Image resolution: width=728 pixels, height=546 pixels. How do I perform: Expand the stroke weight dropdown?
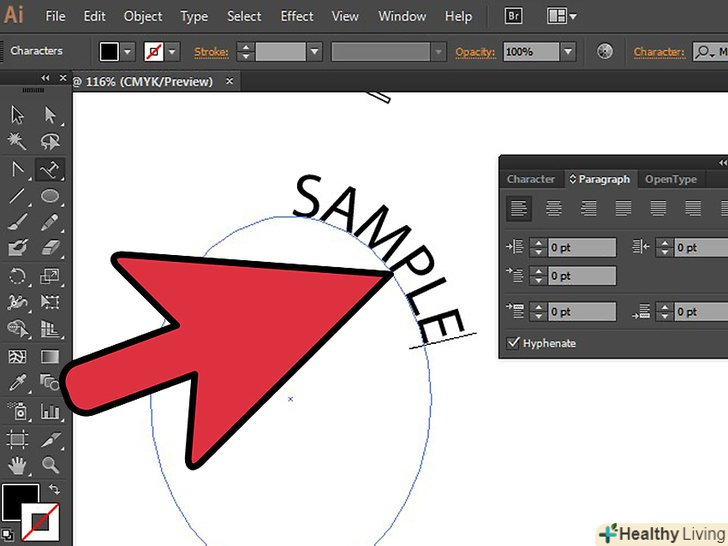click(315, 52)
